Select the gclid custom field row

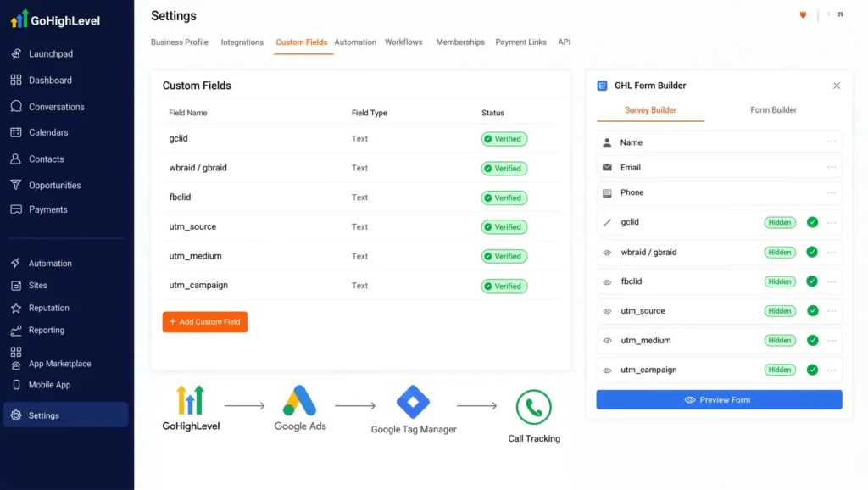point(361,138)
